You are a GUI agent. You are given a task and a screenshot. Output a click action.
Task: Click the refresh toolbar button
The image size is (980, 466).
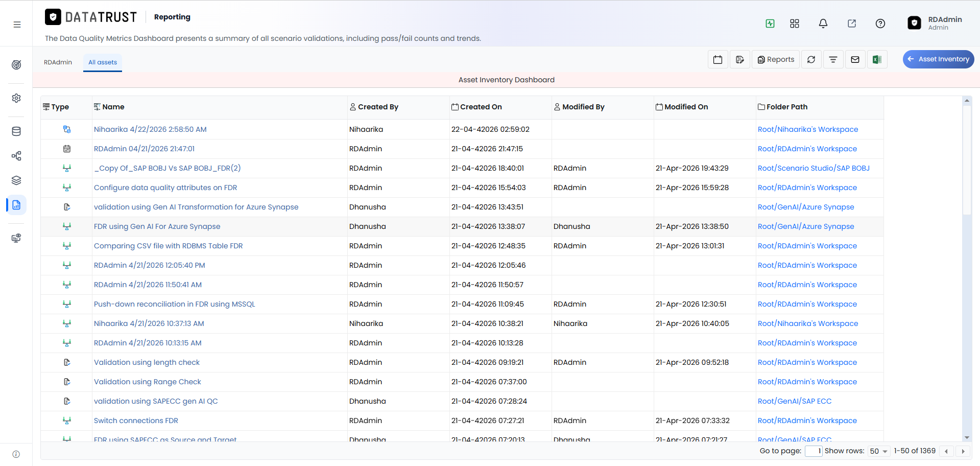[x=811, y=59]
